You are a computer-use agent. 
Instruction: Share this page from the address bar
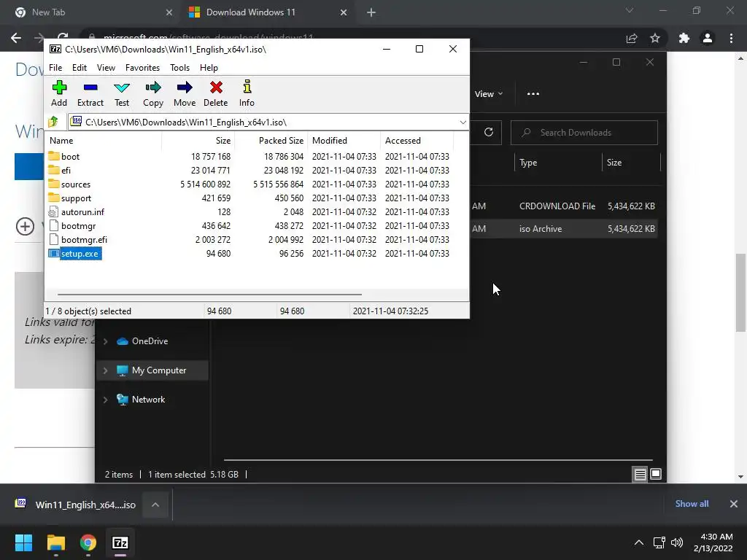[x=632, y=38]
